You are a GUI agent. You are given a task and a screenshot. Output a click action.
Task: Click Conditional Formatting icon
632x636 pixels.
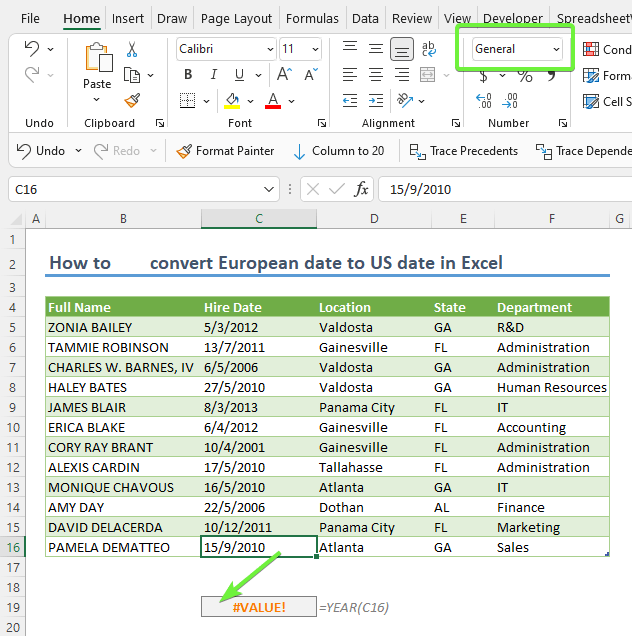click(591, 49)
